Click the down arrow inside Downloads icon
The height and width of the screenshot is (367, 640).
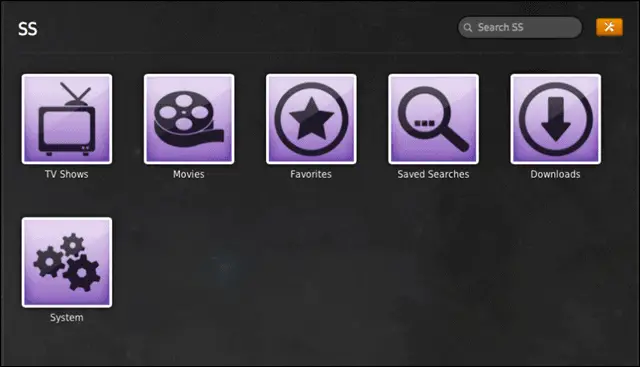[556, 119]
